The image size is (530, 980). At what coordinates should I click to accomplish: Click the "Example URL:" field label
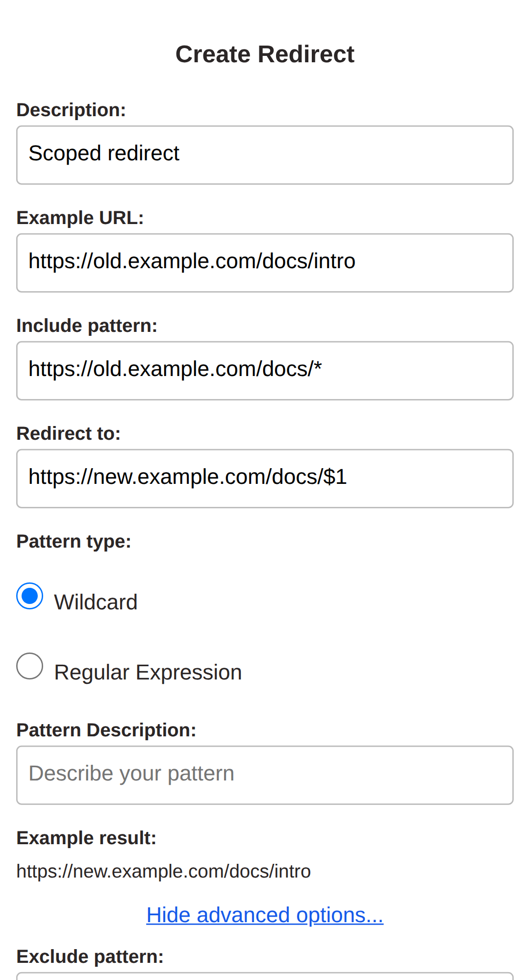(80, 218)
